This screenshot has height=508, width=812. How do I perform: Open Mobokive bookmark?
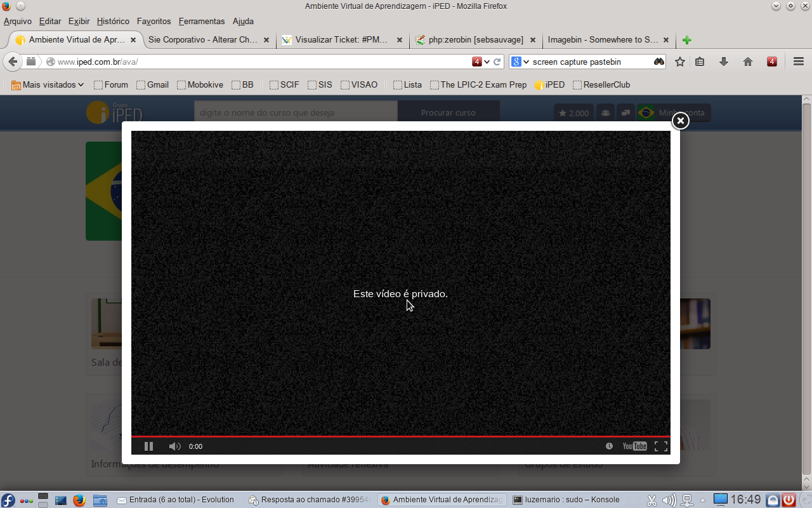tap(200, 84)
